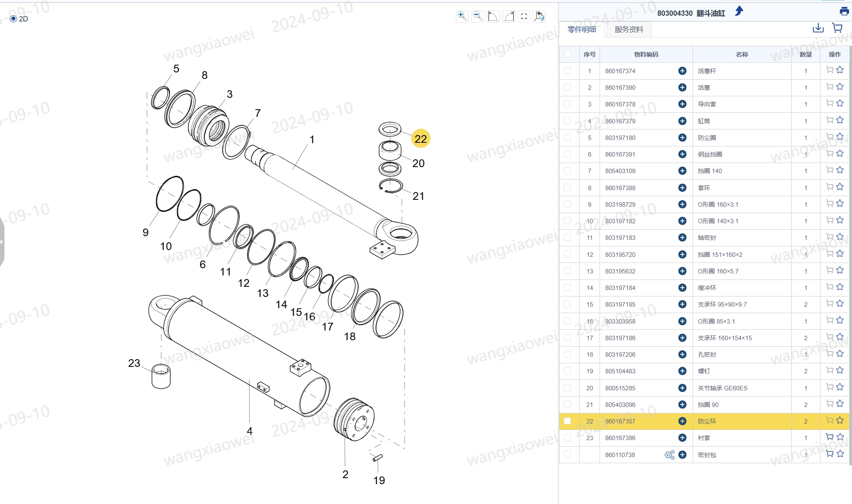Tick the checkbox for row 22 防尘环

point(568,421)
